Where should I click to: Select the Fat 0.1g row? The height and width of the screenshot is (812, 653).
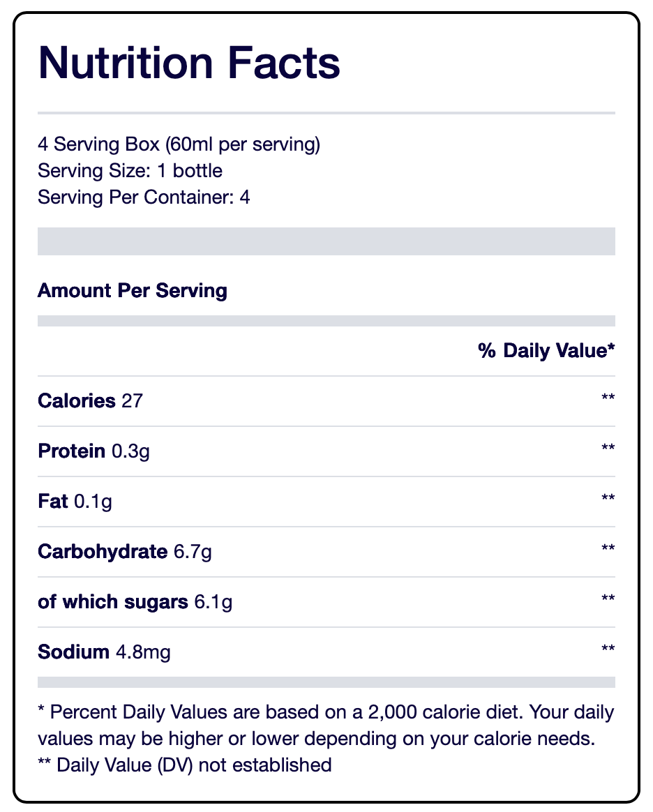(326, 502)
